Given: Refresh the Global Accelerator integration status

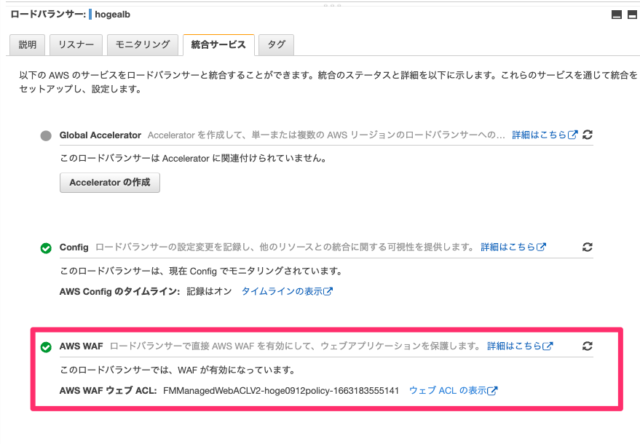Looking at the screenshot, I should pos(587,135).
